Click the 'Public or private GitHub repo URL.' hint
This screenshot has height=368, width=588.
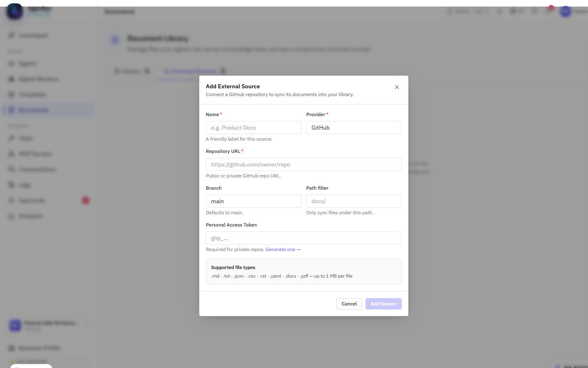243,176
